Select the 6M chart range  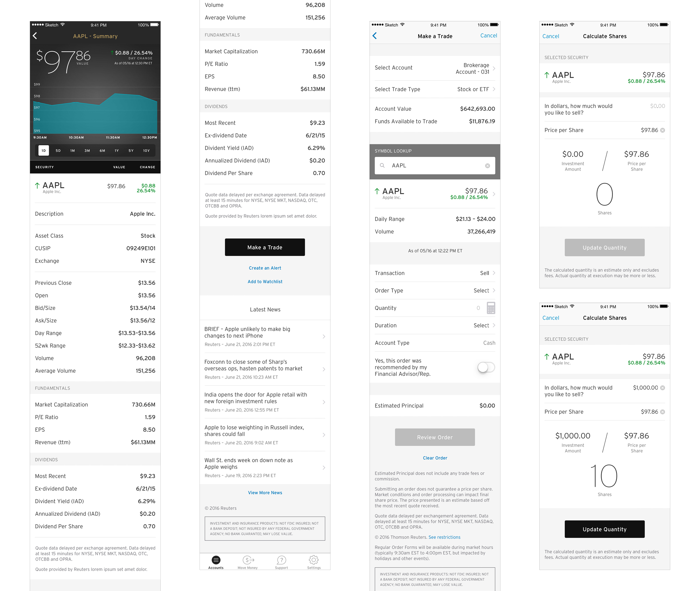click(102, 150)
